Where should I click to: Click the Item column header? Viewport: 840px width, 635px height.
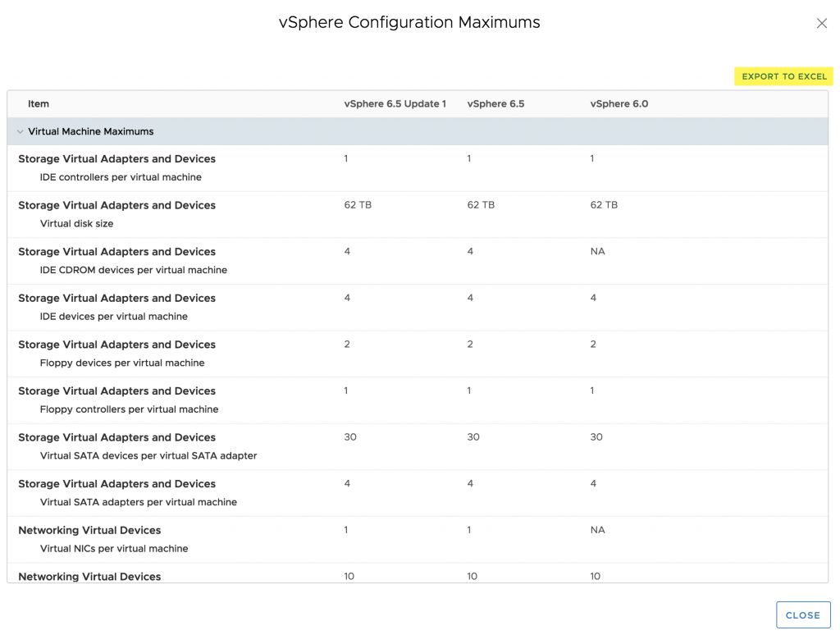(x=39, y=103)
